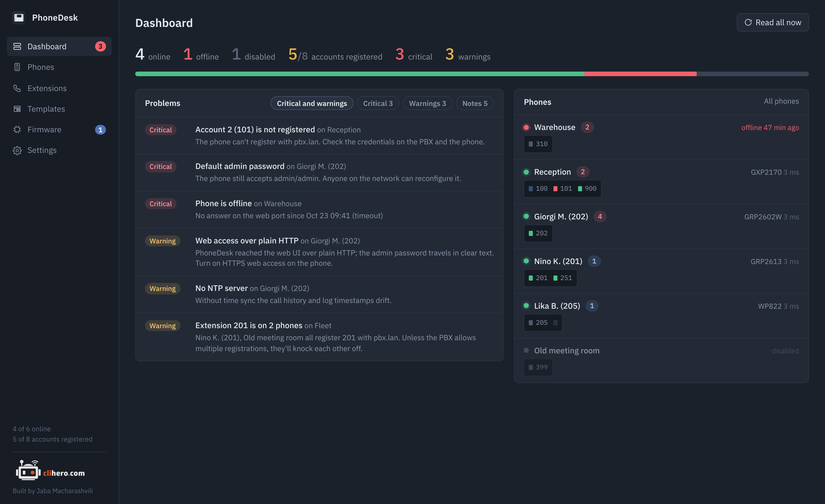Click Lika B. (205) green status dot
825x504 pixels.
tap(526, 306)
